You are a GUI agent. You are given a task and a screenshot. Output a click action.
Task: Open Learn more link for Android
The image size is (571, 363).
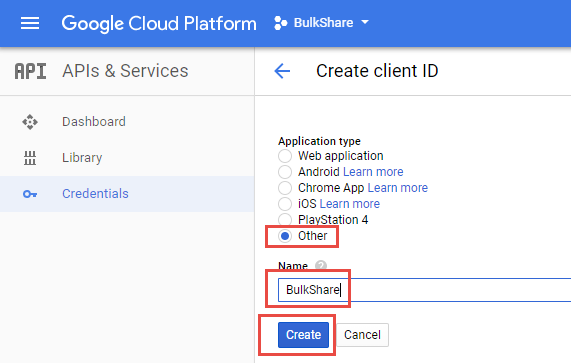[373, 172]
